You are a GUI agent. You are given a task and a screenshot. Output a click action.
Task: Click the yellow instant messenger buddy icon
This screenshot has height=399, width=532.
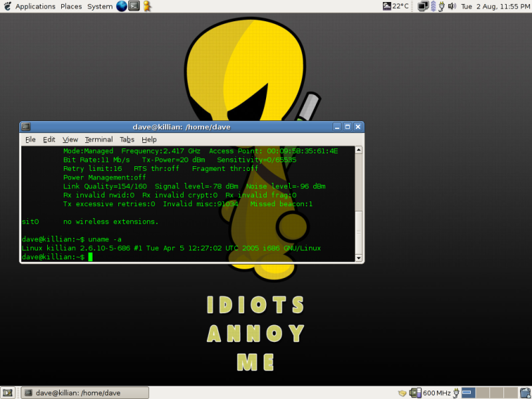coord(146,6)
